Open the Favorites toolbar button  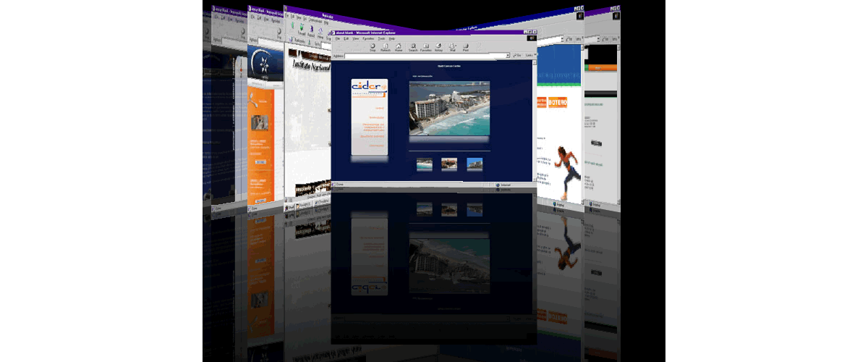(x=426, y=47)
